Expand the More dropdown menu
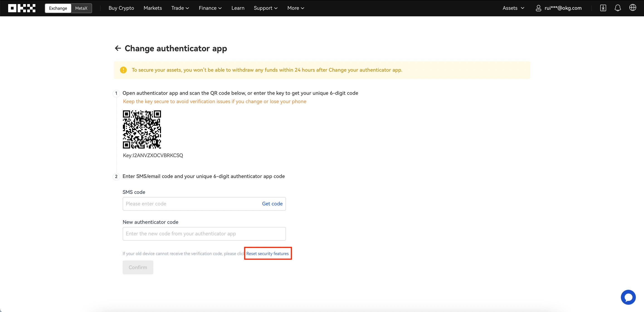This screenshot has height=312, width=644. point(296,8)
